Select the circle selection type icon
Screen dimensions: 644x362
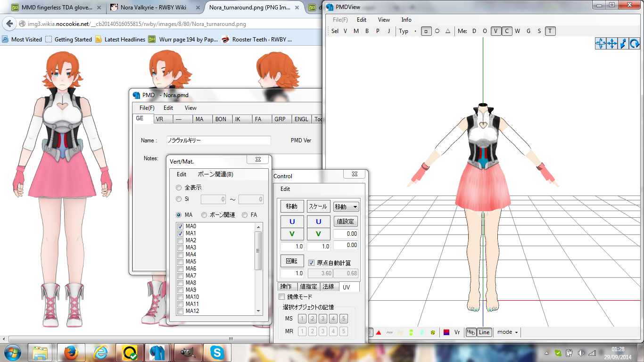coord(437,31)
